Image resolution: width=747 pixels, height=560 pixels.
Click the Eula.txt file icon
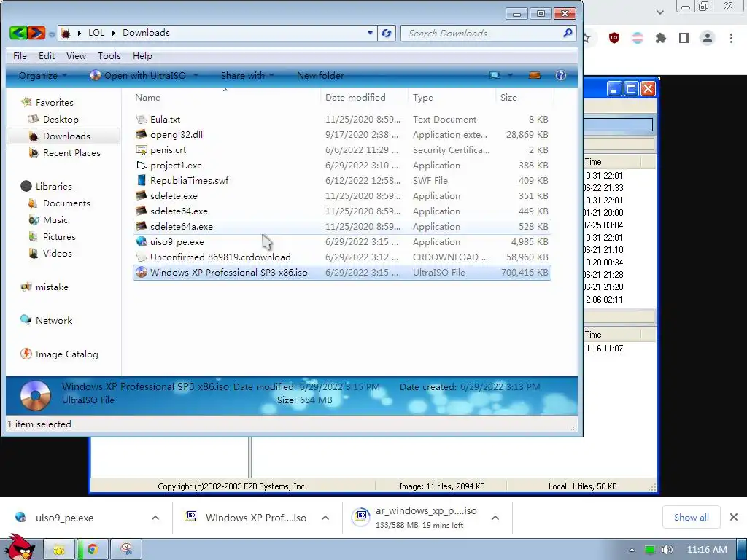tap(141, 119)
